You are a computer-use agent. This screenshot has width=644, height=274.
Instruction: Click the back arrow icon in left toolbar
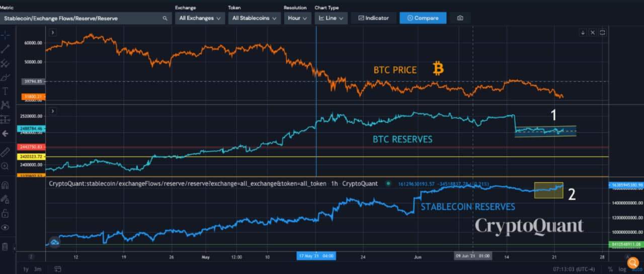[6, 133]
